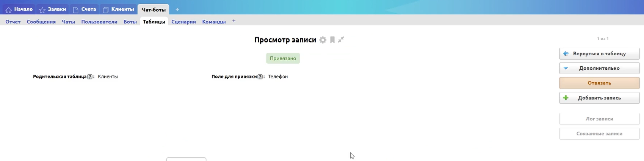Click Добавить запись button
This screenshot has height=161, width=644.
click(x=599, y=98)
